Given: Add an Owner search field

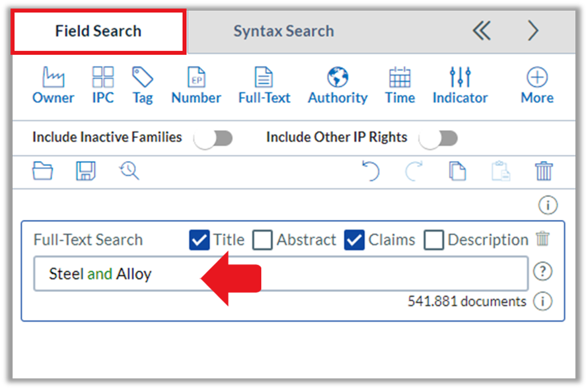Looking at the screenshot, I should coord(54,85).
